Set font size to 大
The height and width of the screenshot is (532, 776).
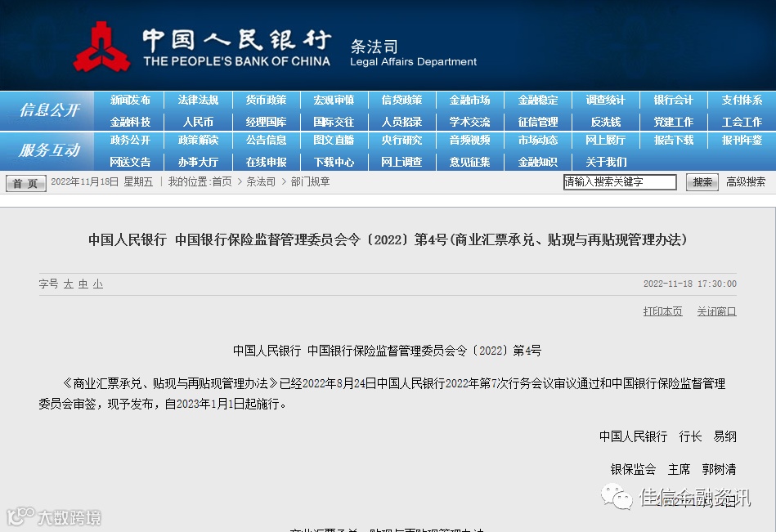69,284
